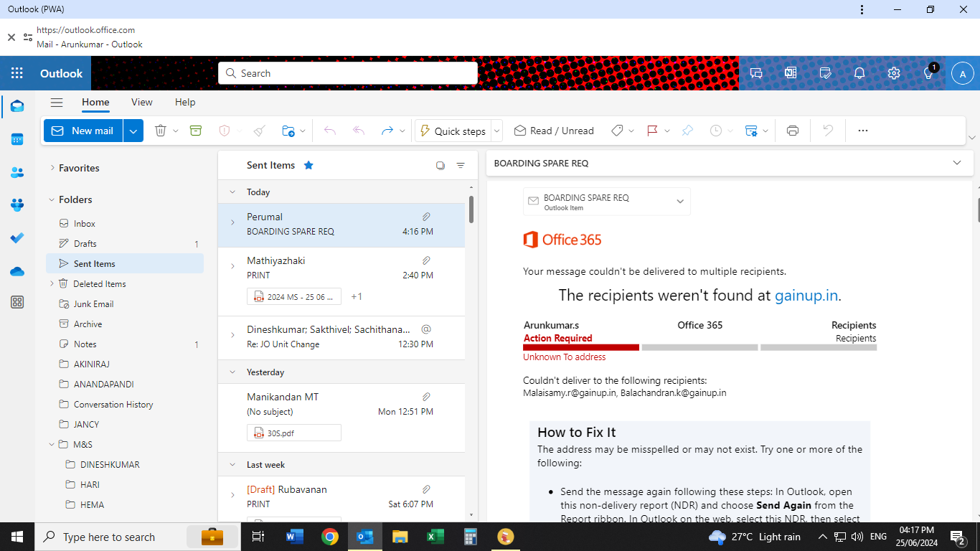
Task: Switch to the View tab
Action: coord(141,102)
